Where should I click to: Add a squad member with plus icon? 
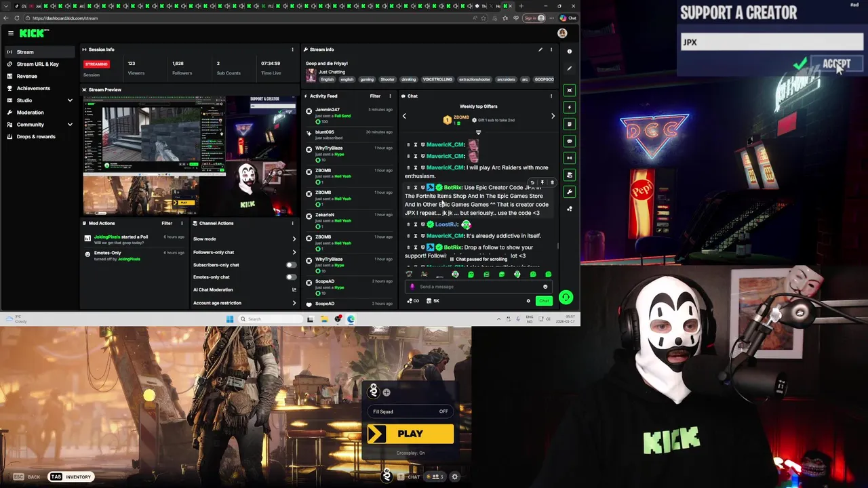pyautogui.click(x=387, y=392)
